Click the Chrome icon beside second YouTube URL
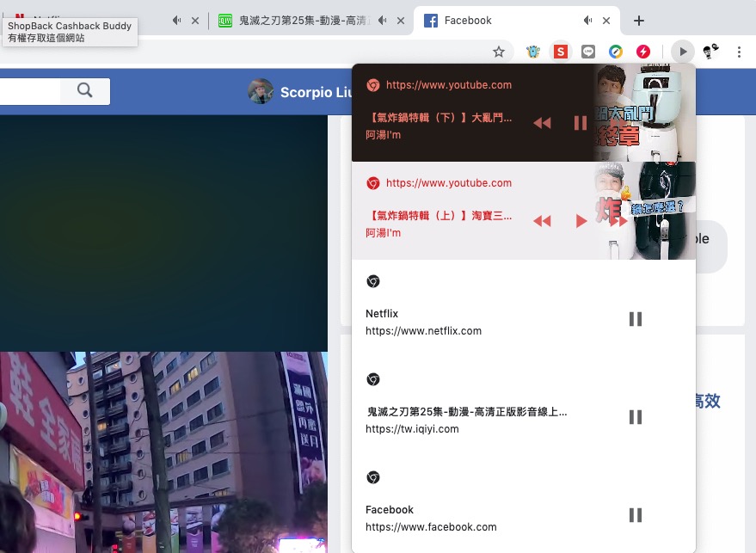The height and width of the screenshot is (553, 756). (373, 183)
